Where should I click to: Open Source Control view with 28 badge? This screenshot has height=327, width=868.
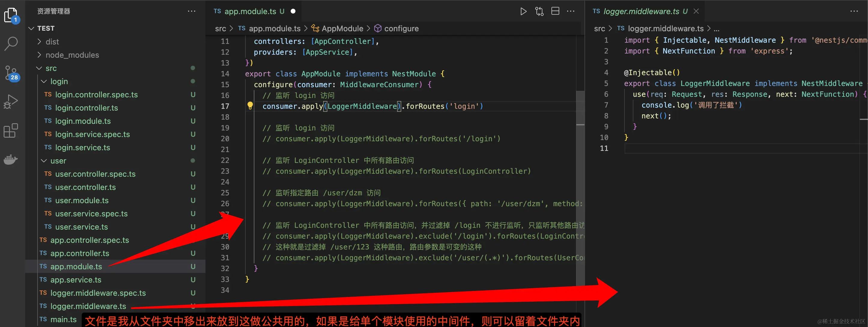[x=11, y=73]
